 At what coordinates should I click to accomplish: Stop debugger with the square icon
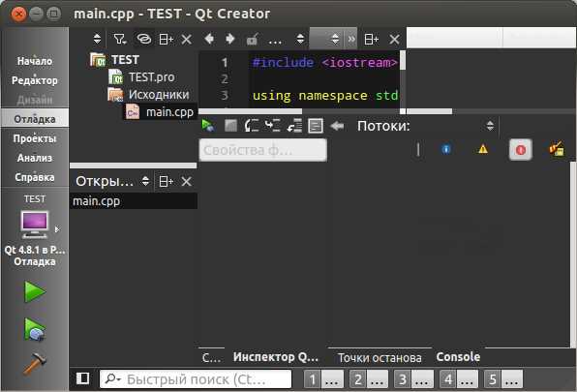(230, 126)
